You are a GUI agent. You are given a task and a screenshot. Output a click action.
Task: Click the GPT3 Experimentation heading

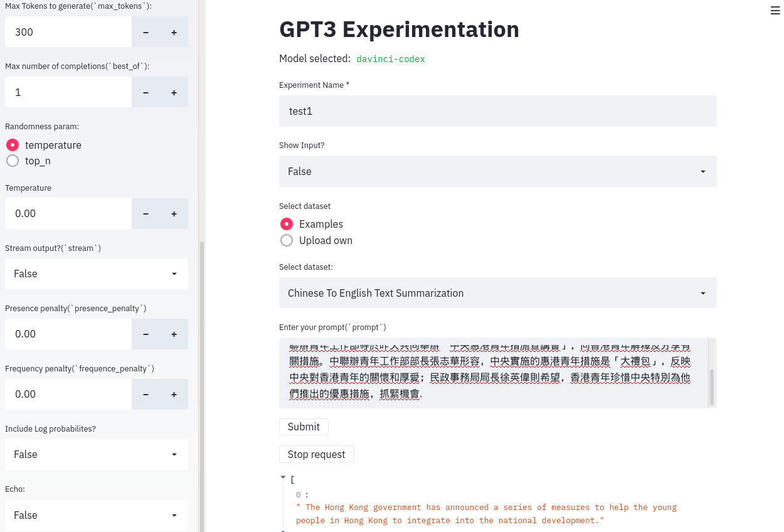pos(400,29)
